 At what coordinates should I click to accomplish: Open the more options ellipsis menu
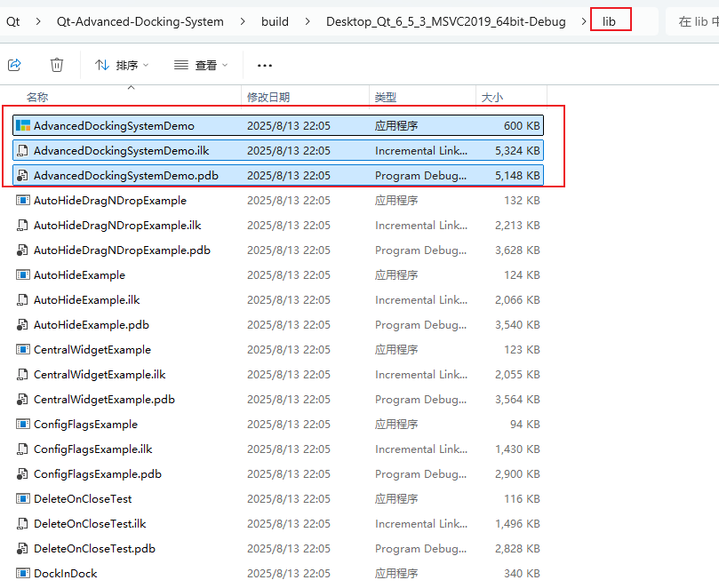(265, 66)
